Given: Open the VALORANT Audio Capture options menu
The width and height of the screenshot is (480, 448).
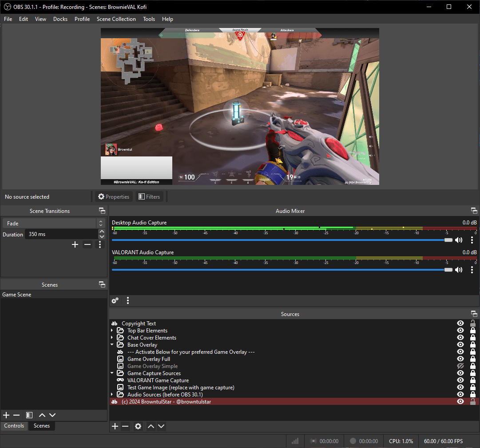Looking at the screenshot, I should point(472,270).
